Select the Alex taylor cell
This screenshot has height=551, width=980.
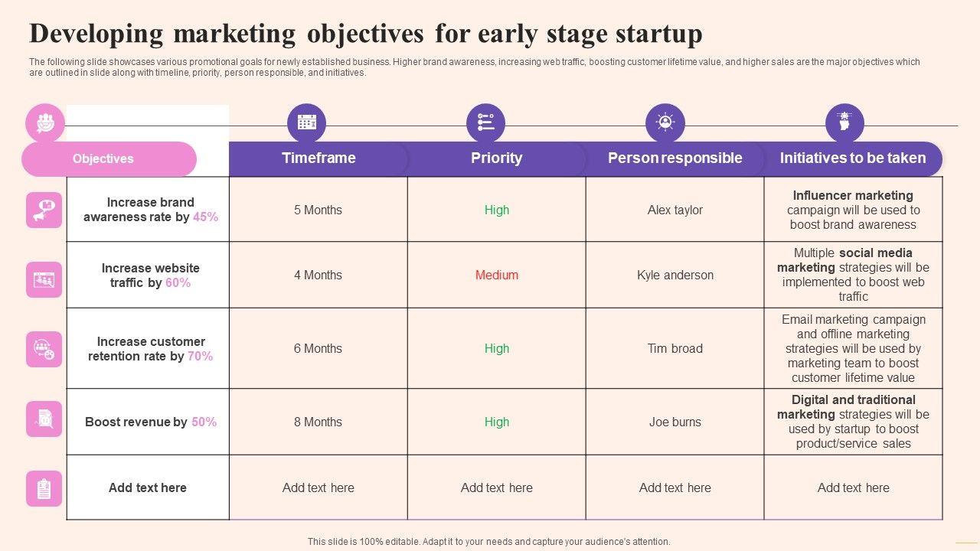point(675,210)
